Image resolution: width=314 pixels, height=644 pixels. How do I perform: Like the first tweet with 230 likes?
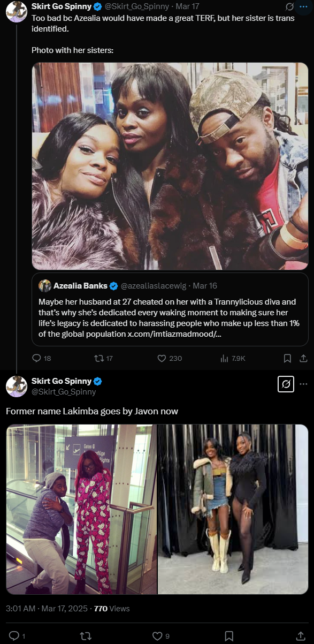tap(162, 358)
